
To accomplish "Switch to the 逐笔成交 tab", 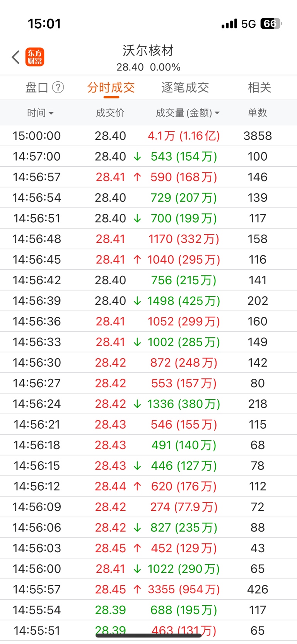I will tap(185, 88).
